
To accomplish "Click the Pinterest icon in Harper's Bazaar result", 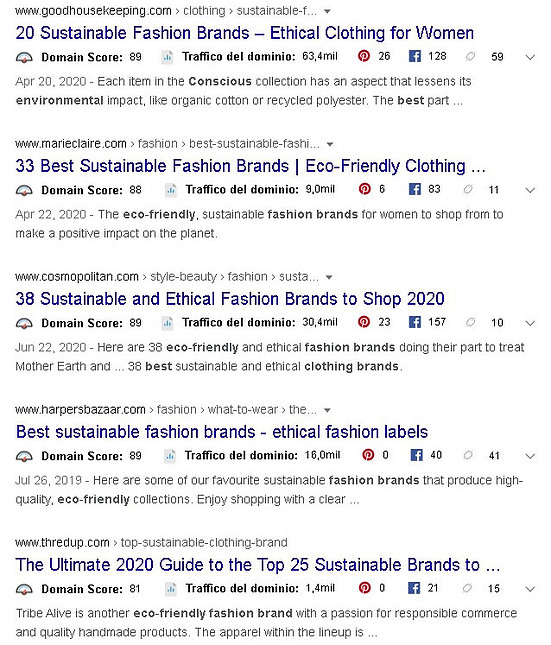I will 368,455.
